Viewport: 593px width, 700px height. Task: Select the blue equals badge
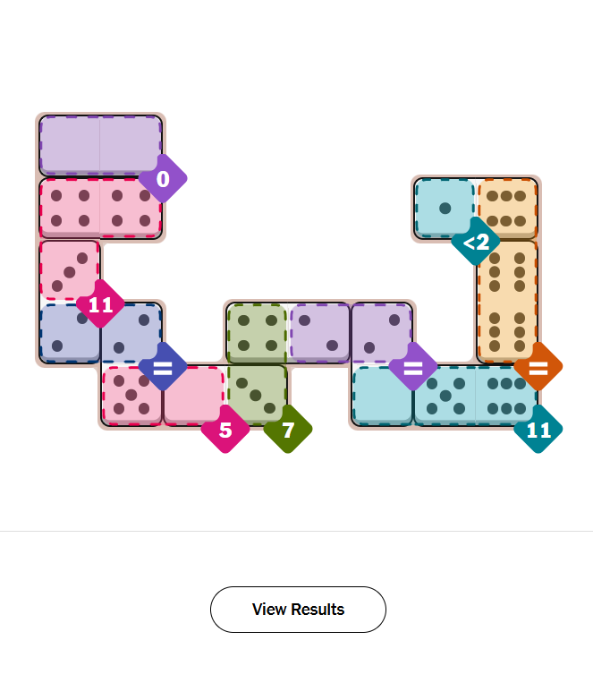pos(162,367)
